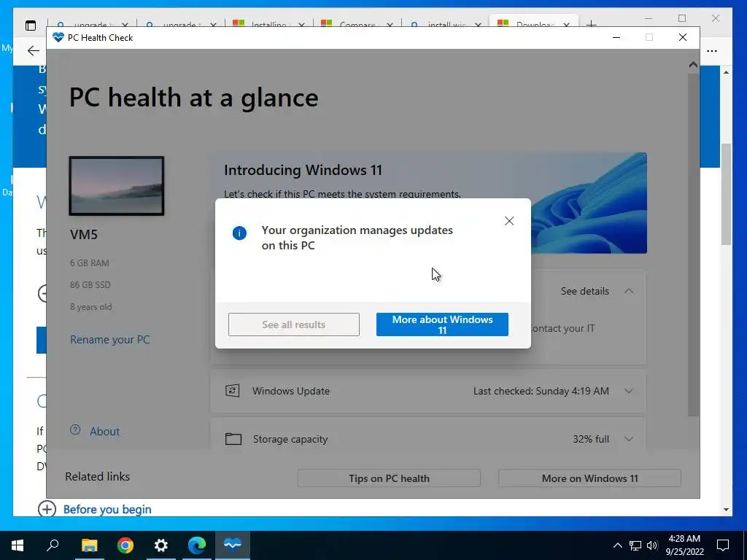Maximize the Edge browser window
The height and width of the screenshot is (560, 747).
pyautogui.click(x=682, y=18)
